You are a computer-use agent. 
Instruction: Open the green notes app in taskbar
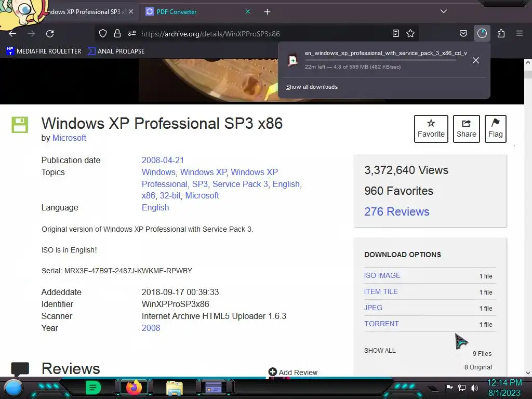(x=94, y=388)
